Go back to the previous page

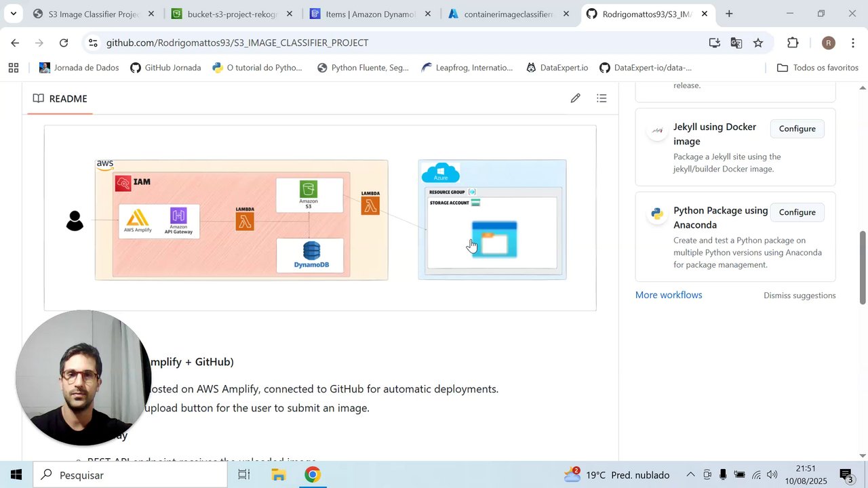click(15, 43)
